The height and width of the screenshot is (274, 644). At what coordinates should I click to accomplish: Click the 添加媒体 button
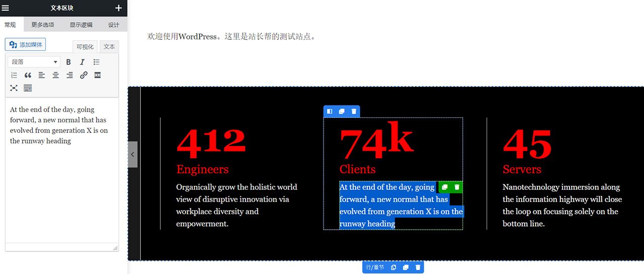tap(26, 45)
